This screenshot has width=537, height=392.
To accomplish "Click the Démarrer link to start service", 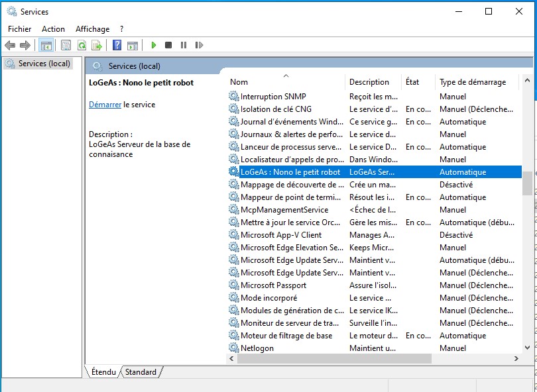I will pos(105,105).
